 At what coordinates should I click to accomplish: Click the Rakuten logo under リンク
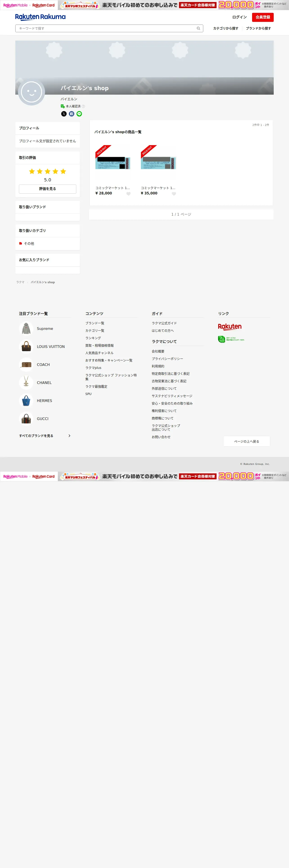tap(230, 327)
